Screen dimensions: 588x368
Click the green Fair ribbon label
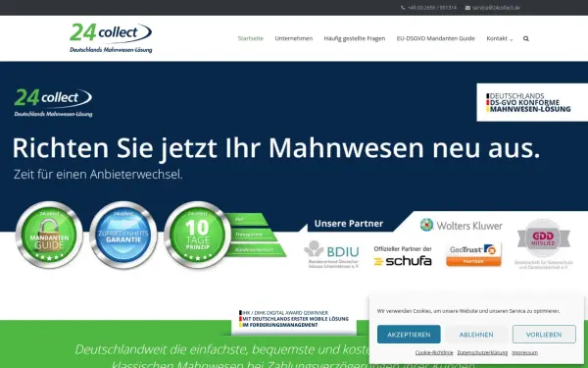pos(246,219)
